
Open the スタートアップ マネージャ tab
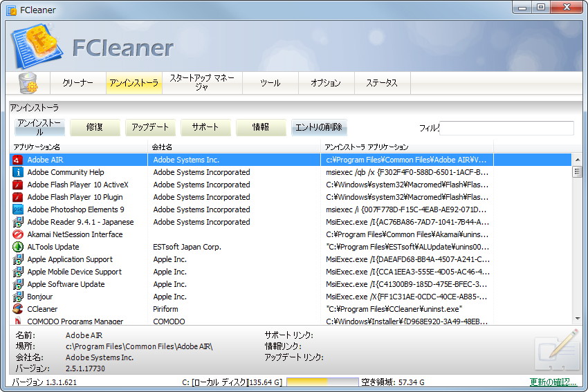pyautogui.click(x=202, y=83)
